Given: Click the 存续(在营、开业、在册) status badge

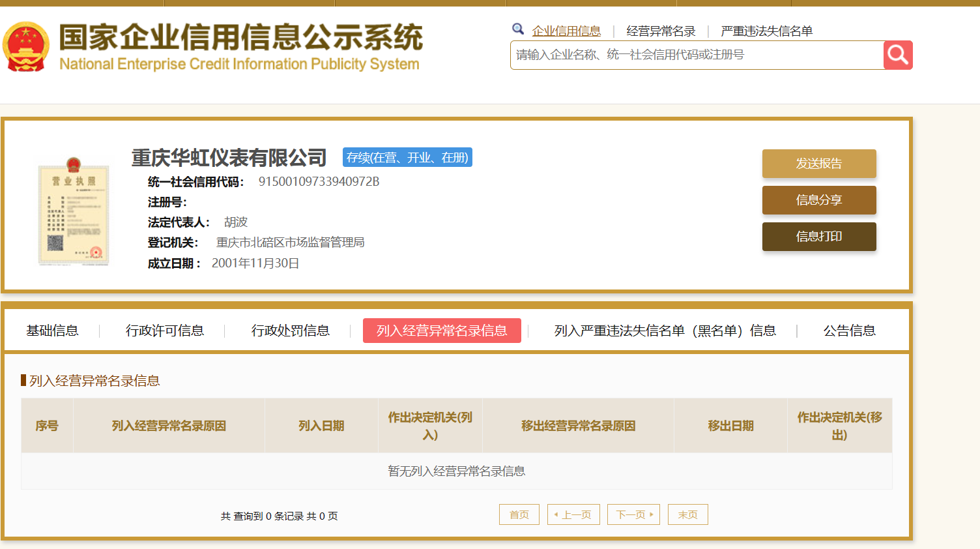Looking at the screenshot, I should (x=407, y=157).
